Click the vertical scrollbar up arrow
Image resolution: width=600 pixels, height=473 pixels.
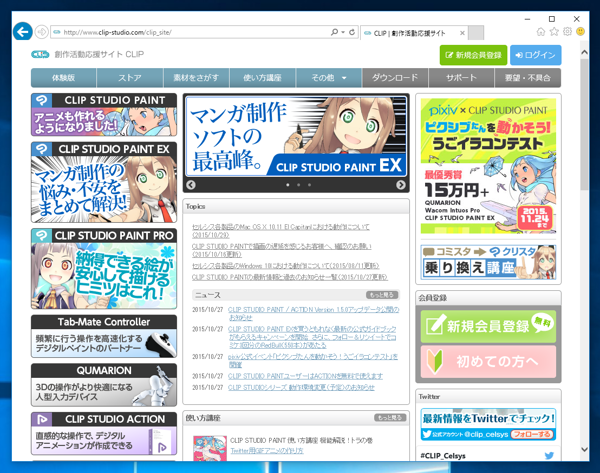pyautogui.click(x=584, y=52)
